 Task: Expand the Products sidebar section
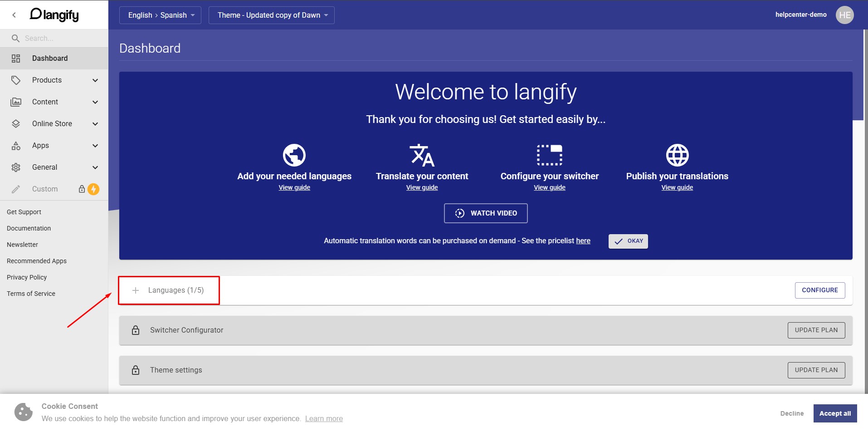pos(95,80)
